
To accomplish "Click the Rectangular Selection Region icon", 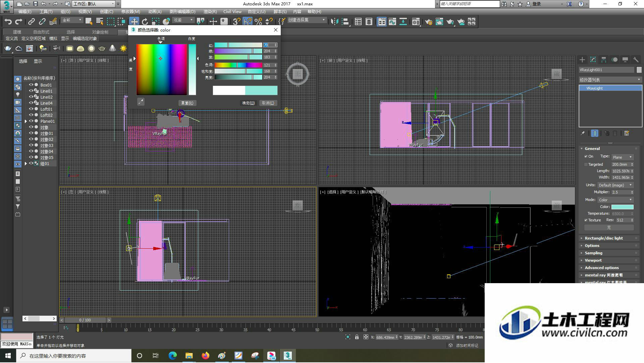I will (111, 22).
